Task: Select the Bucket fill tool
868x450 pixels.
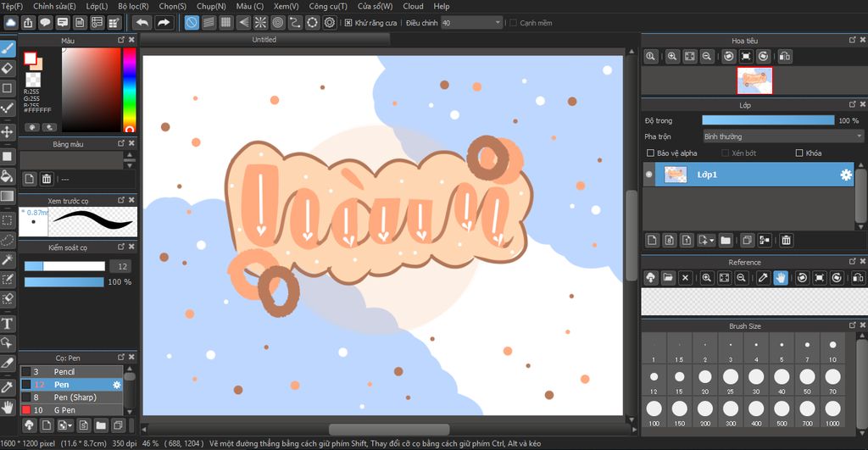Action: (7, 176)
